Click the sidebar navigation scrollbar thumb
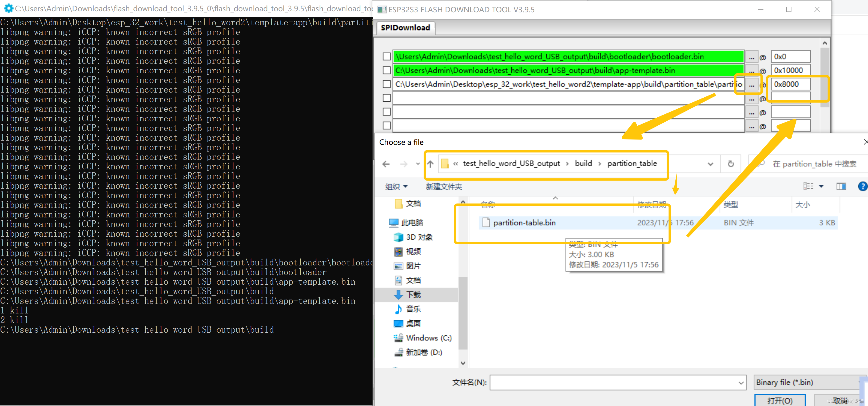868x406 pixels. [463, 313]
